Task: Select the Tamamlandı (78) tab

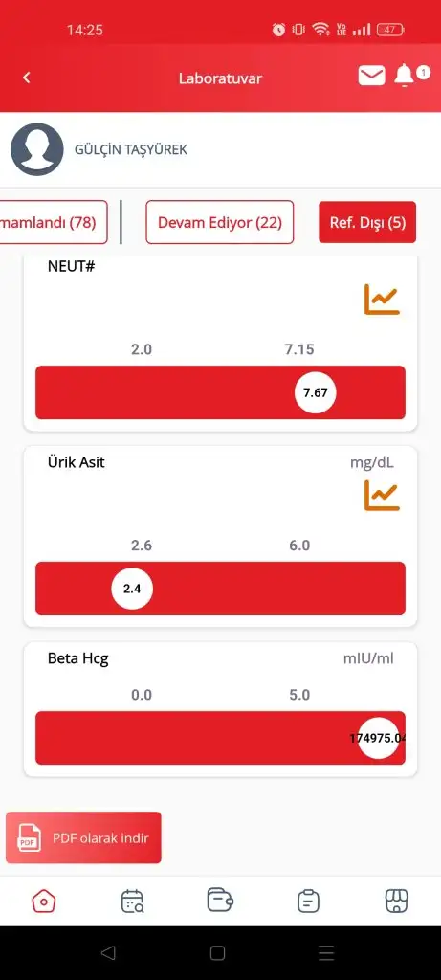Action: [54, 222]
